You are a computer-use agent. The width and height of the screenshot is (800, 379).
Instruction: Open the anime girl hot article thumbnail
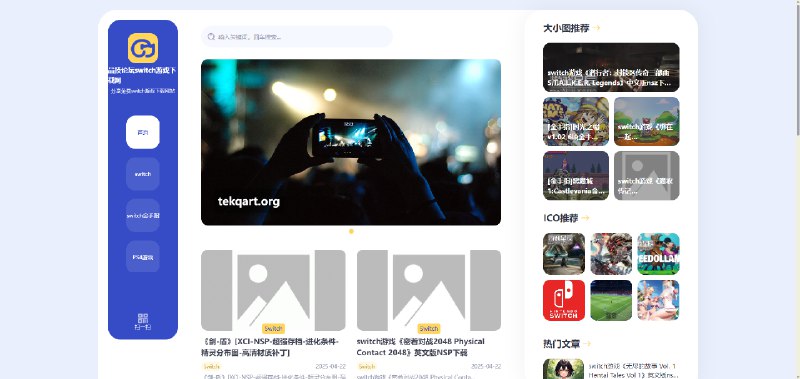[x=563, y=369]
